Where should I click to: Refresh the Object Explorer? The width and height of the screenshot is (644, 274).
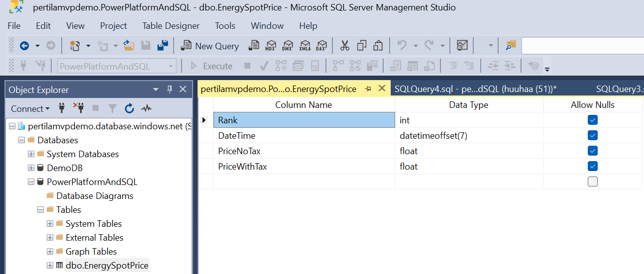(129, 108)
